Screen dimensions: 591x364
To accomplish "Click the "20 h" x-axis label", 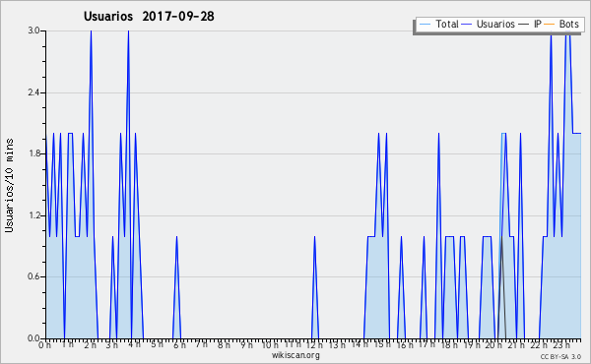I will pos(493,345).
